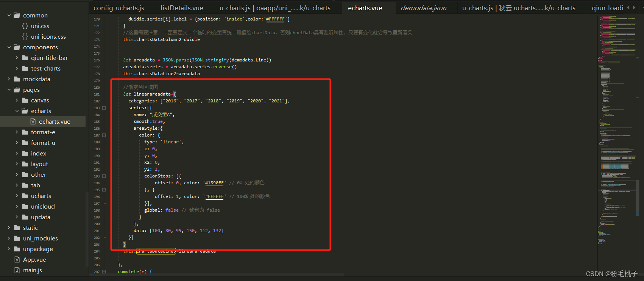Fold the complete function at line 207
This screenshot has width=644, height=281.
tap(104, 272)
